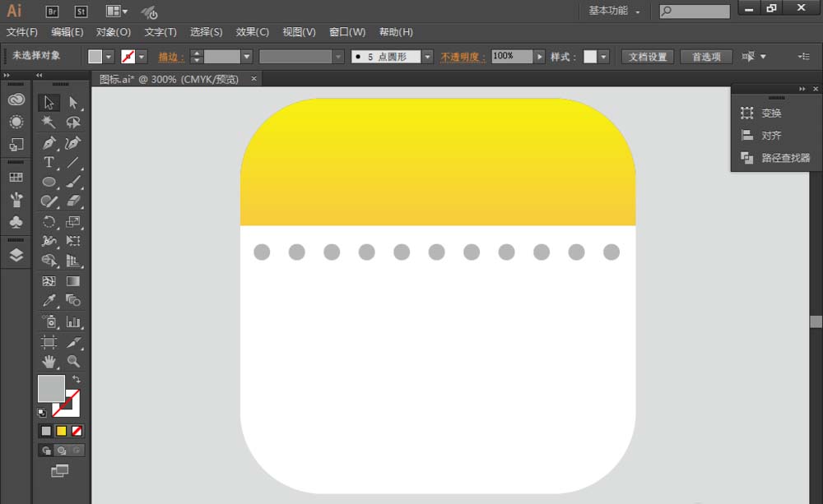Viewport: 823px width, 504px height.
Task: Select the Line Segment tool
Action: (73, 162)
